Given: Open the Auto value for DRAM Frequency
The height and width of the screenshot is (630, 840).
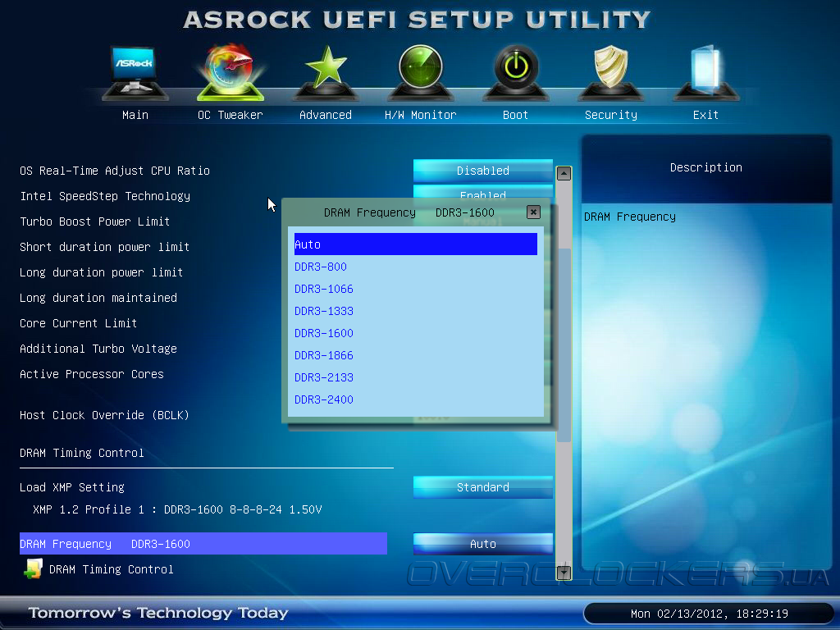Looking at the screenshot, I should click(482, 544).
